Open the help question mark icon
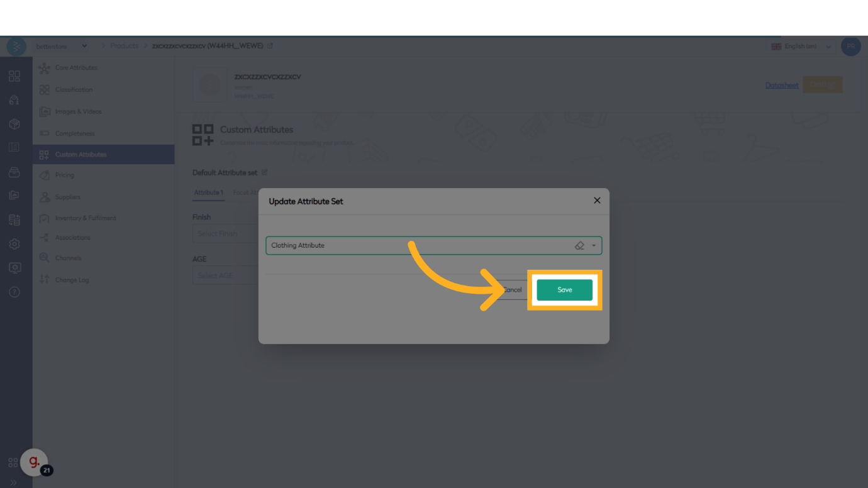Screen dimensions: 868x488 click(14, 292)
